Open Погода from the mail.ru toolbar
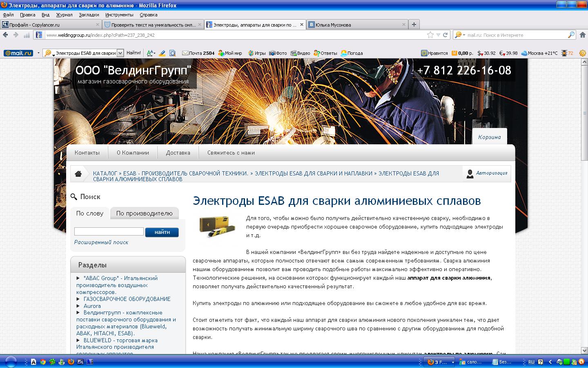 [352, 53]
